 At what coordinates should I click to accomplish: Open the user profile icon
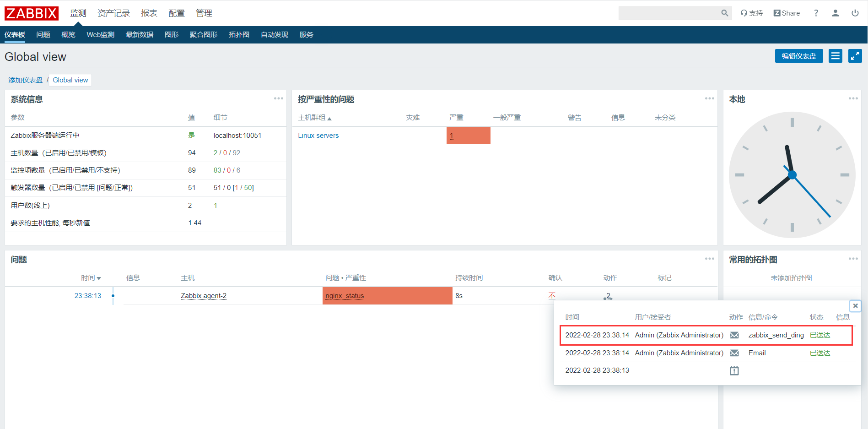835,13
